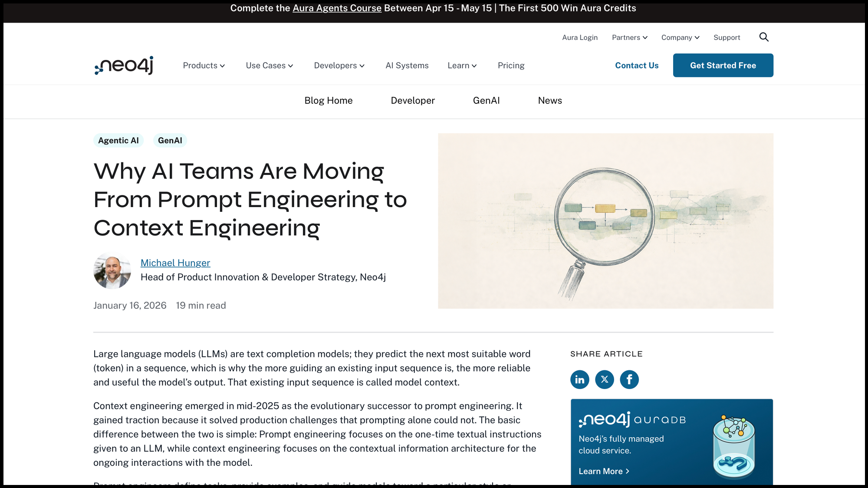Select the Agentic AI tag
This screenshot has width=868, height=488.
118,141
